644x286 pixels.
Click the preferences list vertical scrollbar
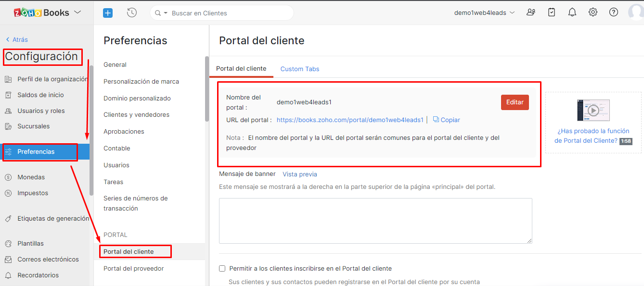(207, 89)
